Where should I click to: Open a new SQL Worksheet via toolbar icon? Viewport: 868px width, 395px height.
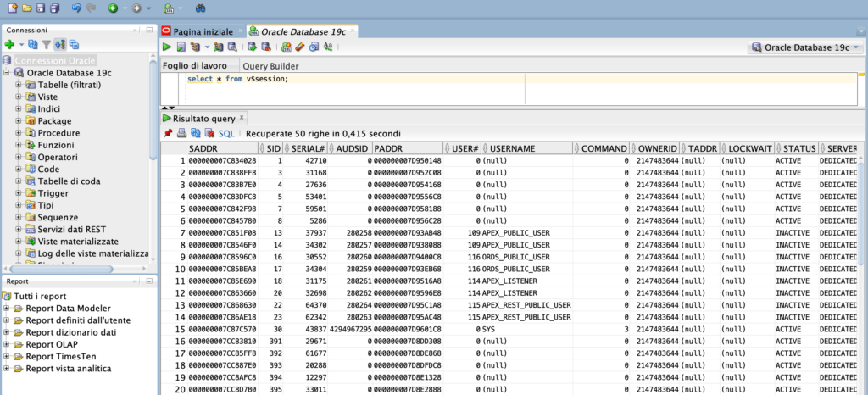coord(169,8)
